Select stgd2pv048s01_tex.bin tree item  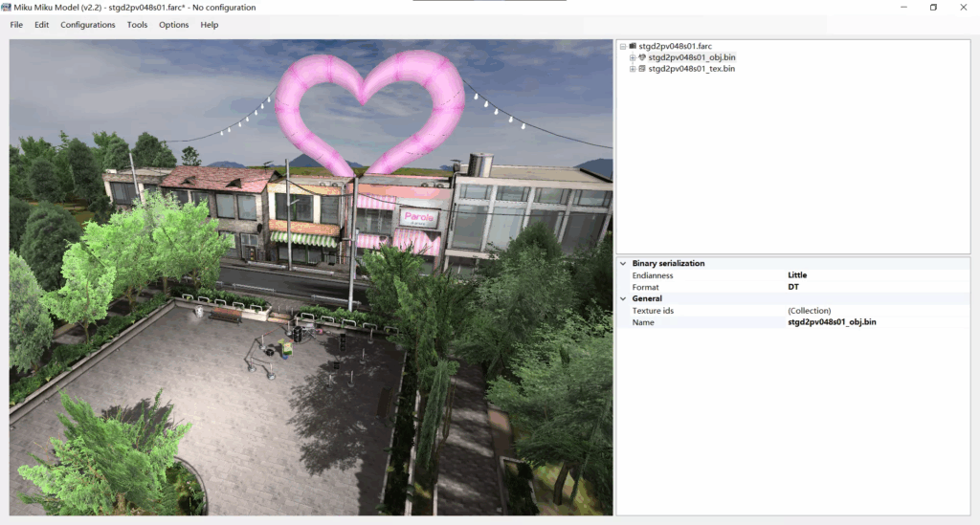(691, 69)
